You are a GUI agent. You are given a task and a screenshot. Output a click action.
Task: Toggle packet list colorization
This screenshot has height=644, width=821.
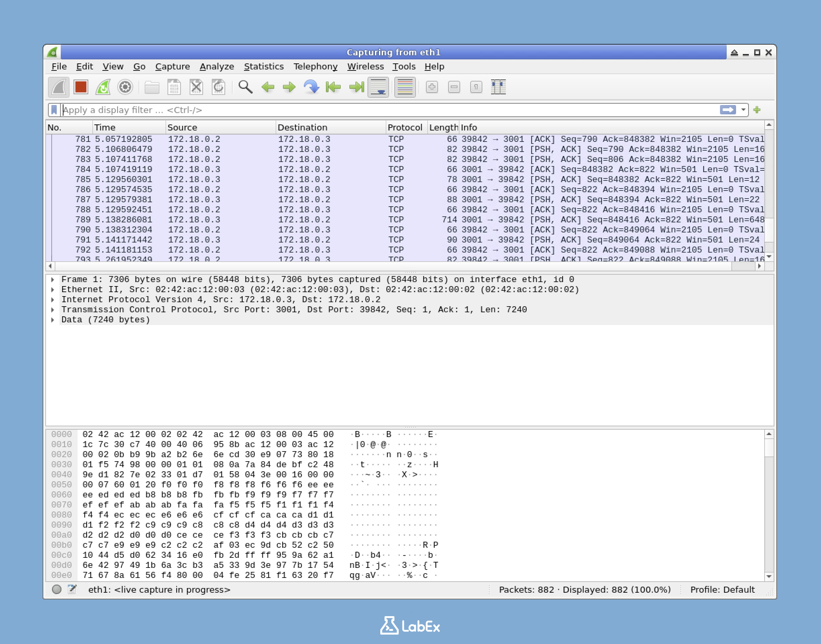pyautogui.click(x=405, y=87)
